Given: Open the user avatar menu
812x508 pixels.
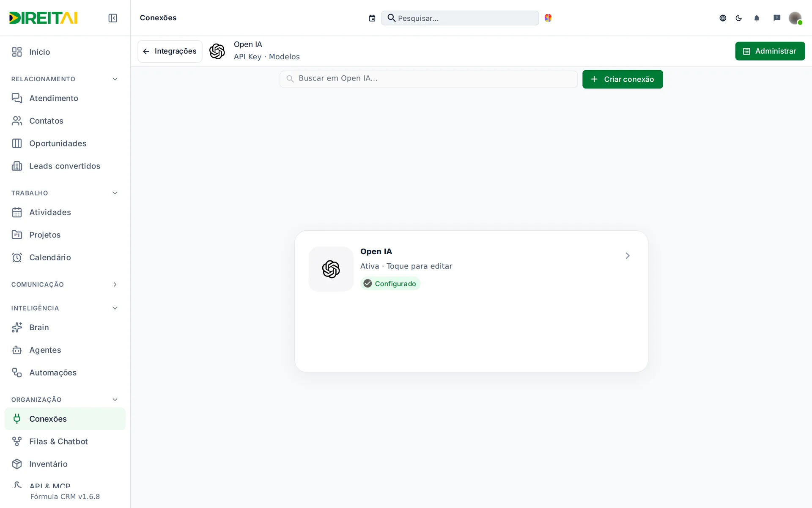Looking at the screenshot, I should pos(795,18).
